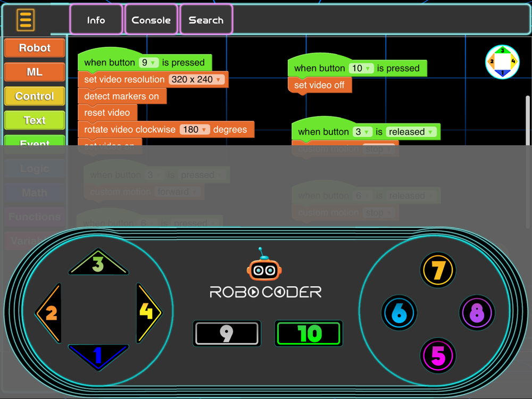Tap round blue button 6
532x399 pixels.
point(399,313)
